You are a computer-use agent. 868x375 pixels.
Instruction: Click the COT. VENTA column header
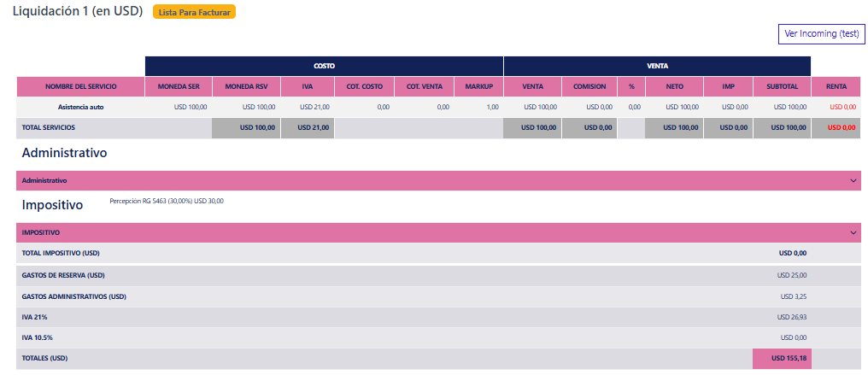(424, 87)
